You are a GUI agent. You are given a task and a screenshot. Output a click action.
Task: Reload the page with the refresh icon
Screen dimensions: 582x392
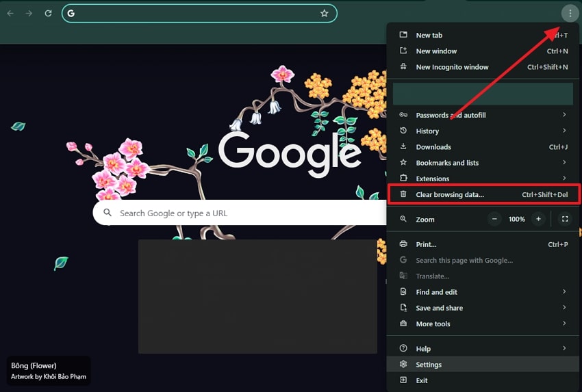click(x=48, y=14)
